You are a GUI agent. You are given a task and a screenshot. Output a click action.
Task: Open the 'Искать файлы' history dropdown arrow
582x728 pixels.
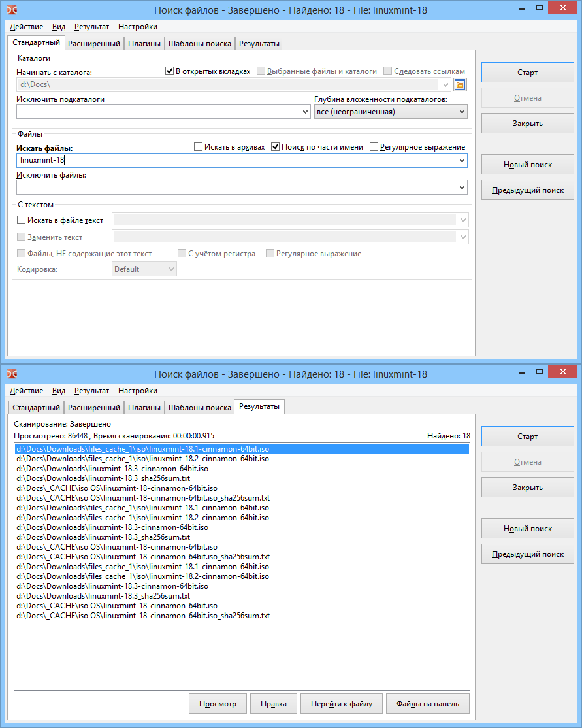tap(462, 160)
